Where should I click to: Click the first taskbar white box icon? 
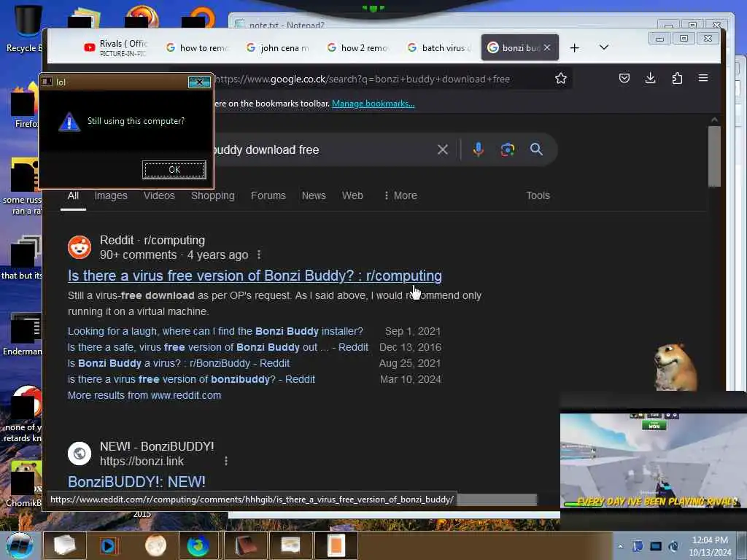point(64,545)
